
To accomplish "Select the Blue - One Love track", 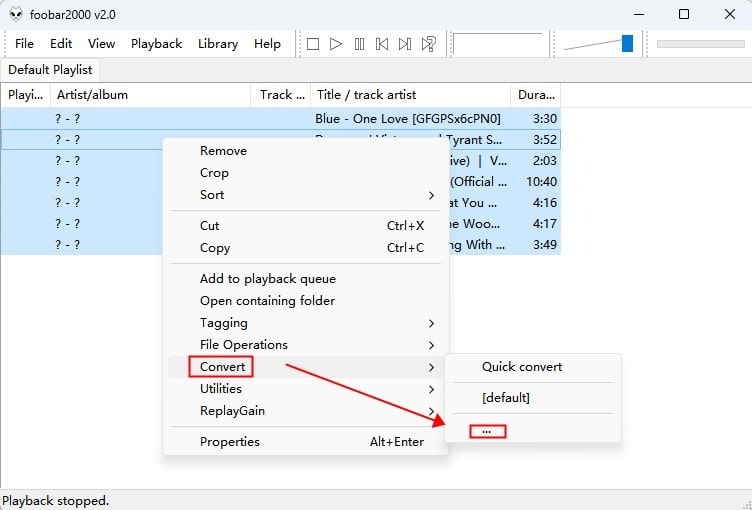I will (x=281, y=119).
